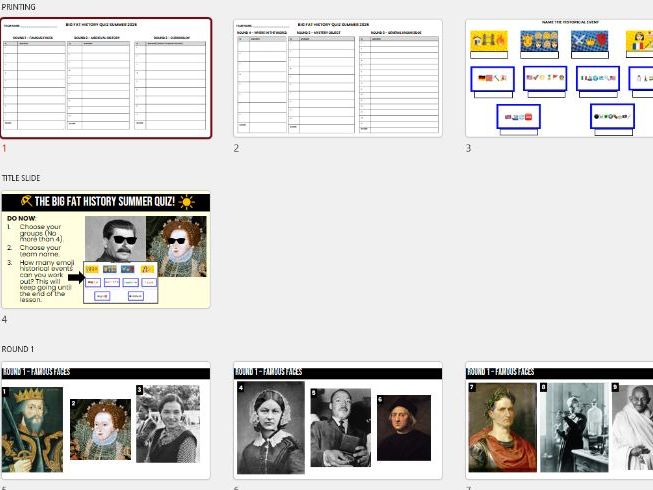Select slide 2 answer sheet thumbnail
653x490 pixels.
(338, 78)
